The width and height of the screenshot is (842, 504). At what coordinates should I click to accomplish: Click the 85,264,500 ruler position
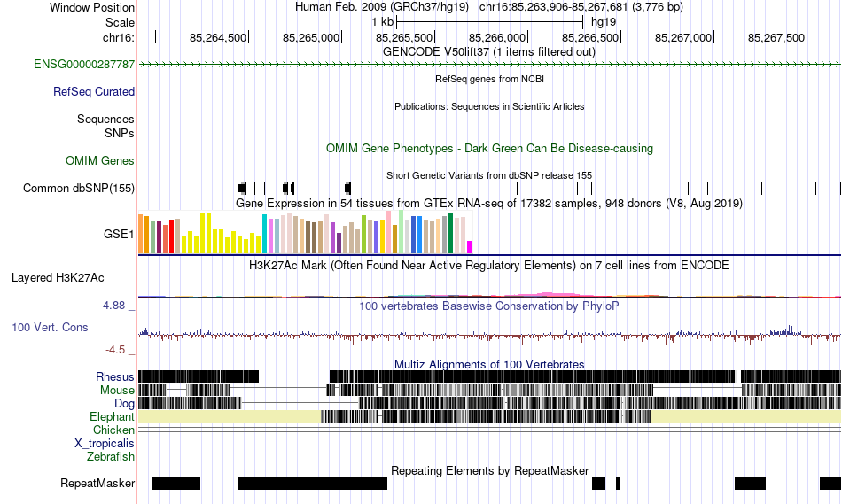[218, 37]
